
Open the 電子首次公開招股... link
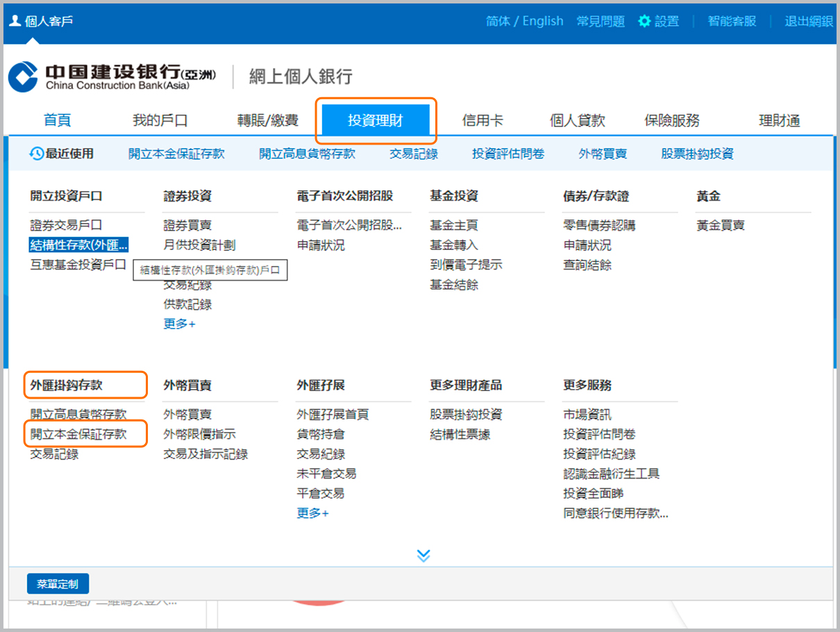(349, 225)
